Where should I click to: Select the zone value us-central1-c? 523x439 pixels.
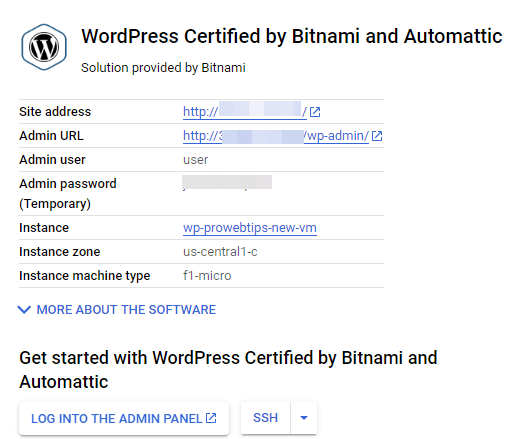coord(220,252)
